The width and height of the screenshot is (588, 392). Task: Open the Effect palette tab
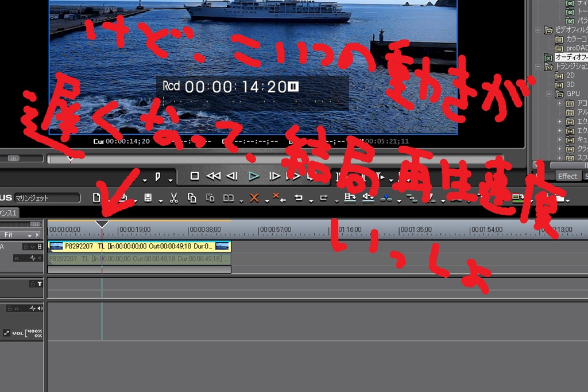coord(567,176)
